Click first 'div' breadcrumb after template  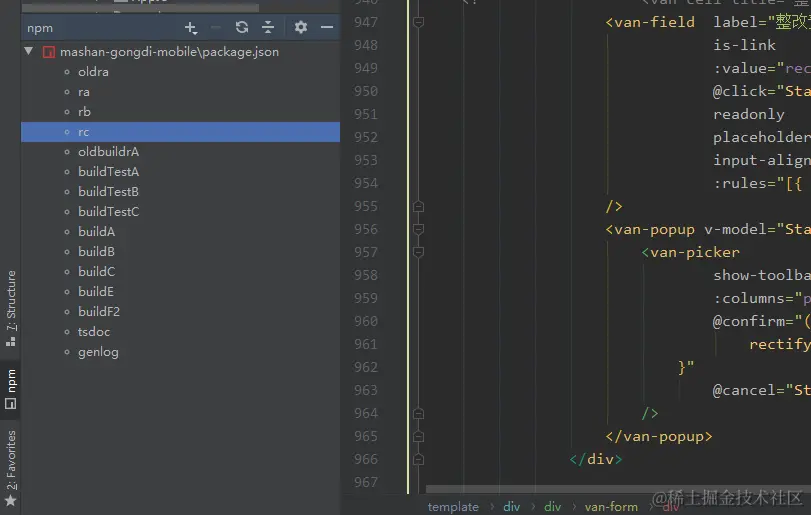[x=512, y=507]
